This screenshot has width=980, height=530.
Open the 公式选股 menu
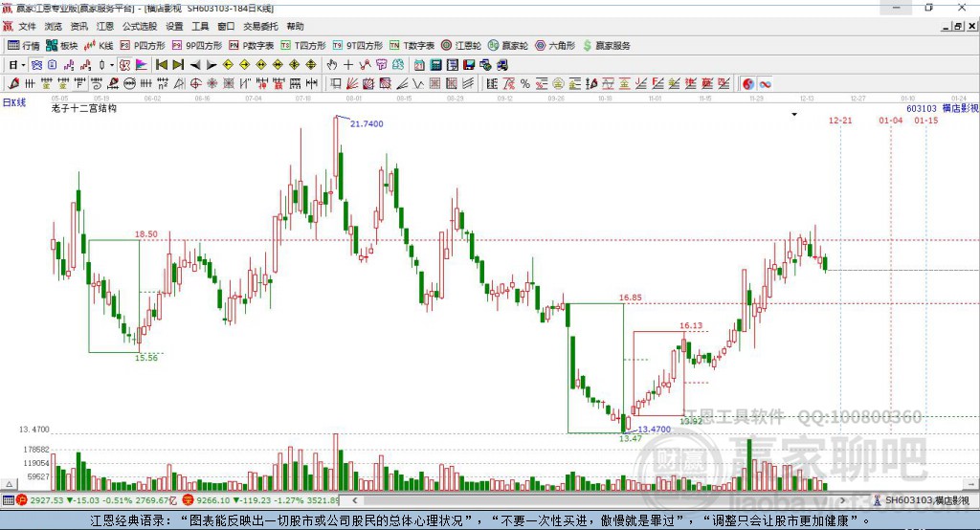[x=140, y=26]
